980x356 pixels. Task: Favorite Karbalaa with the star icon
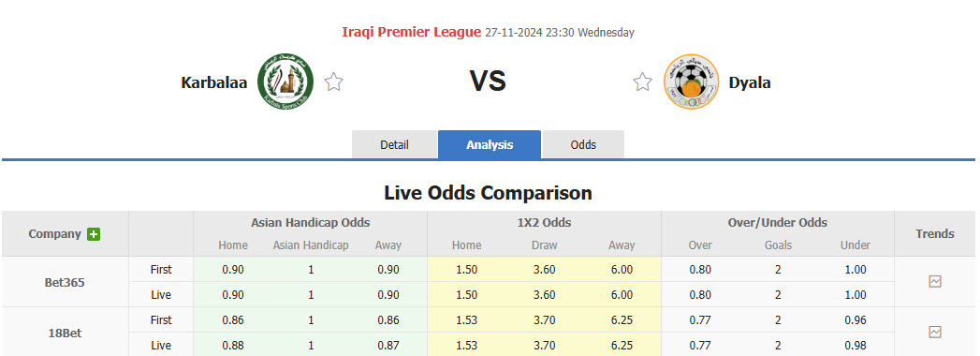[334, 82]
